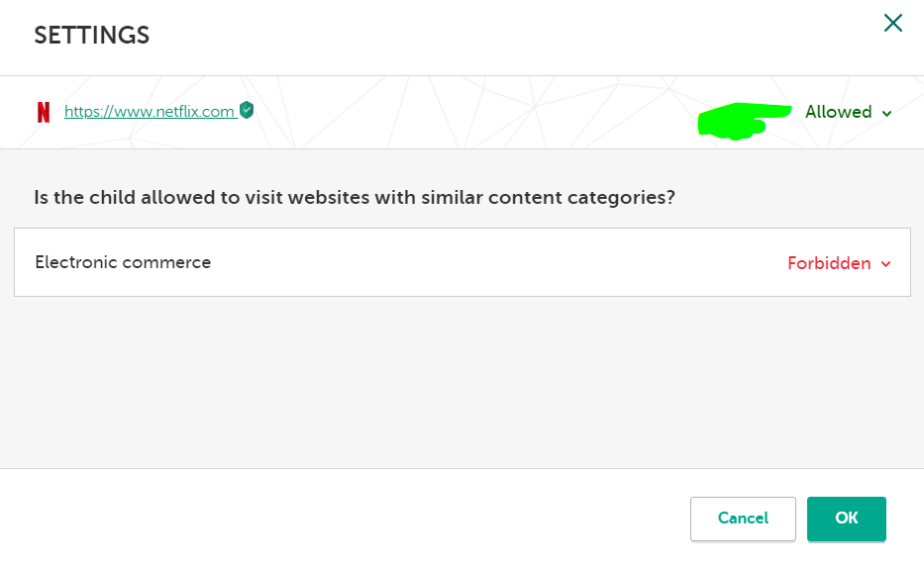Click the blank space in the Netflix website row
This screenshot has height=566, width=924.
coord(475,113)
